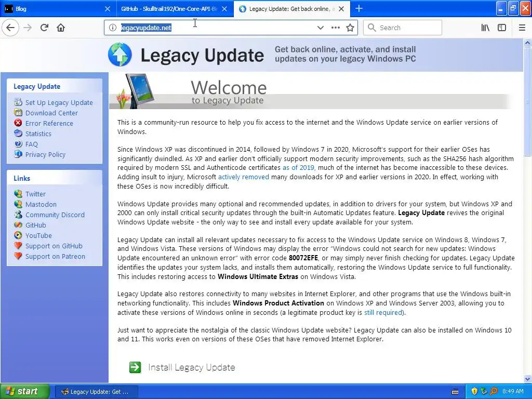
Task: Follow the 'actively removed' link
Action: point(243,177)
